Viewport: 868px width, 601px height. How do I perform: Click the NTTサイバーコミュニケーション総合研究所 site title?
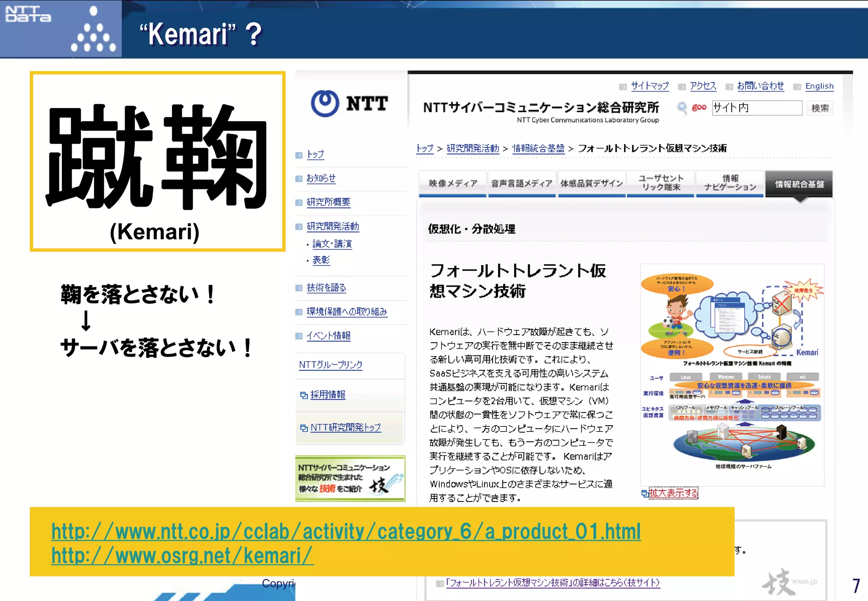(541, 108)
